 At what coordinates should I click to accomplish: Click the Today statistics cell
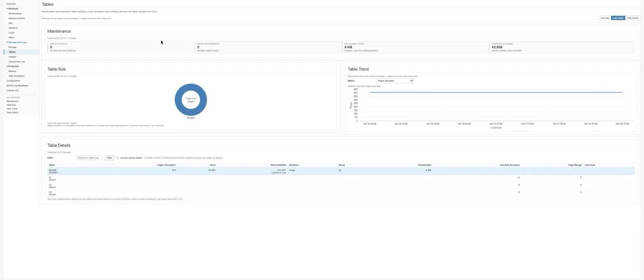coord(292,170)
